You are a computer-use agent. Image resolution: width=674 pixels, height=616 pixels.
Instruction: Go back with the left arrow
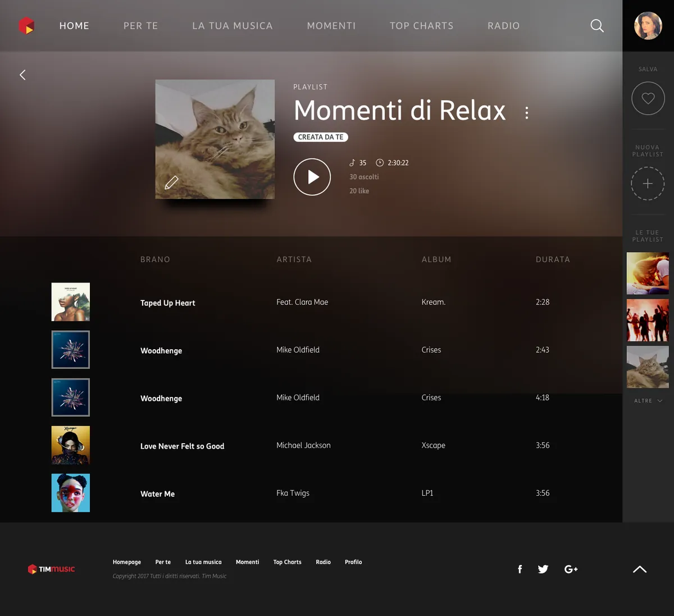[x=22, y=75]
